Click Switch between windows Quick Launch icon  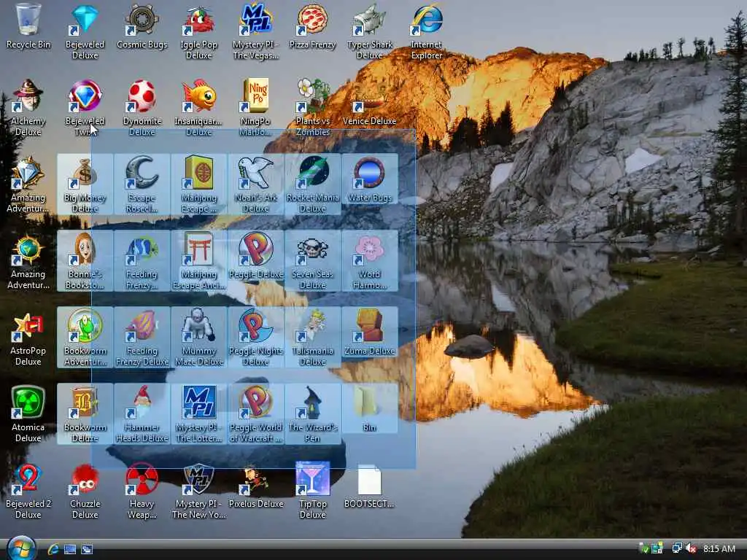[87, 549]
